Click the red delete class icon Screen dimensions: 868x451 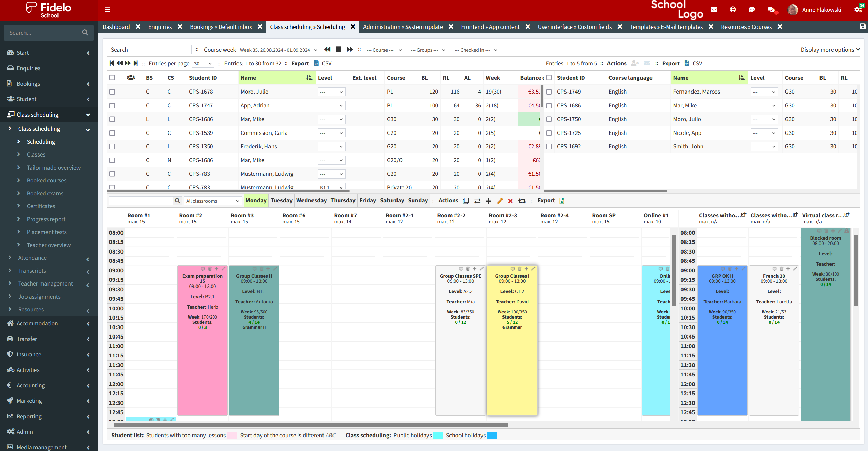coord(510,201)
